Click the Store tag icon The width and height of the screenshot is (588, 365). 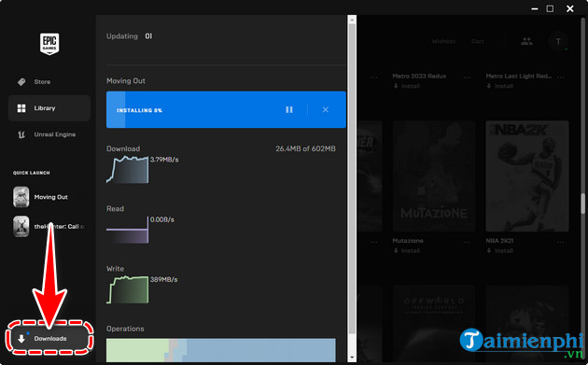coord(21,81)
